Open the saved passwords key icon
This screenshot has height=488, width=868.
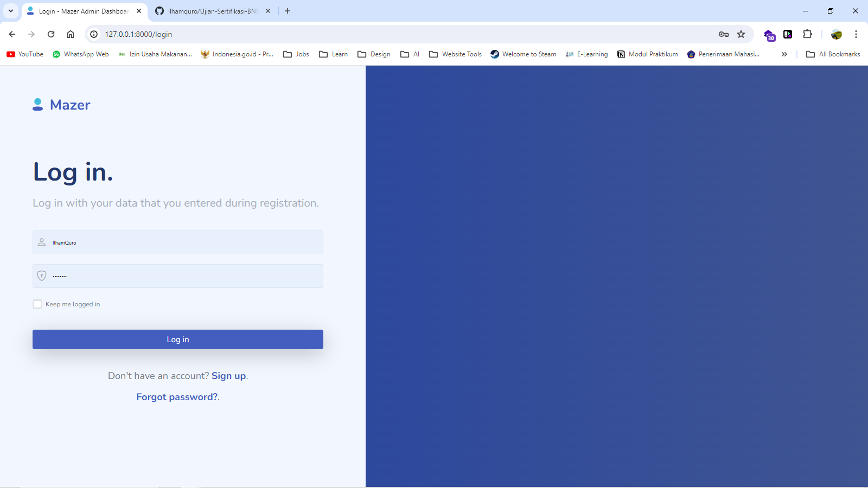tap(724, 34)
